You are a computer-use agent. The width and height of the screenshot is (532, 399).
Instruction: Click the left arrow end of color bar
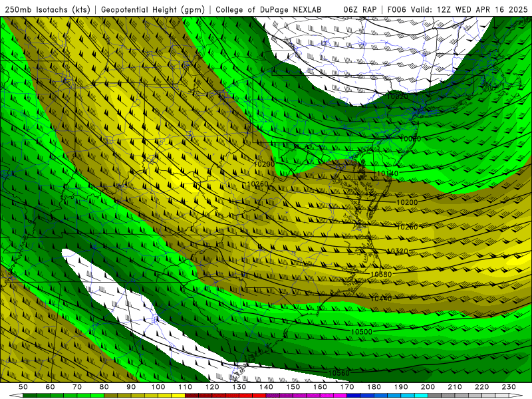(x=16, y=396)
